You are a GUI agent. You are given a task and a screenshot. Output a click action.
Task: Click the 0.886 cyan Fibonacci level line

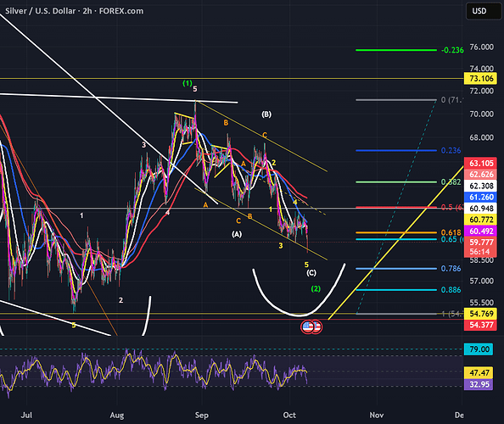396,290
